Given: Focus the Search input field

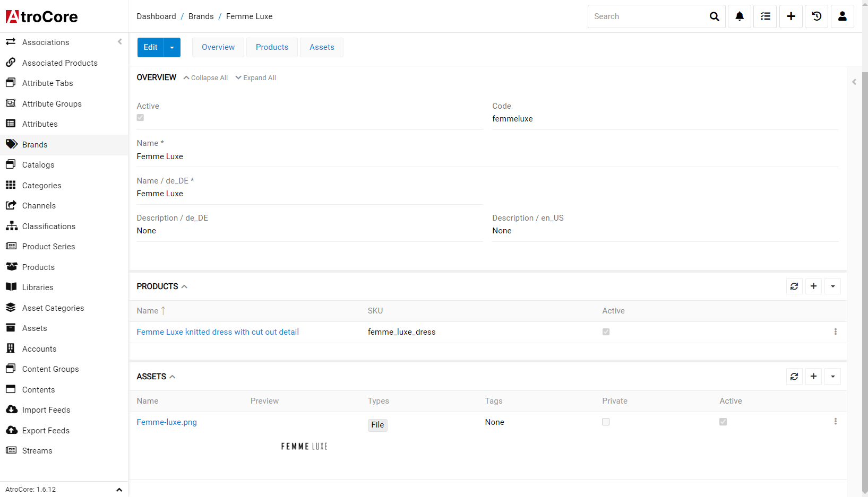Looking at the screenshot, I should (646, 16).
